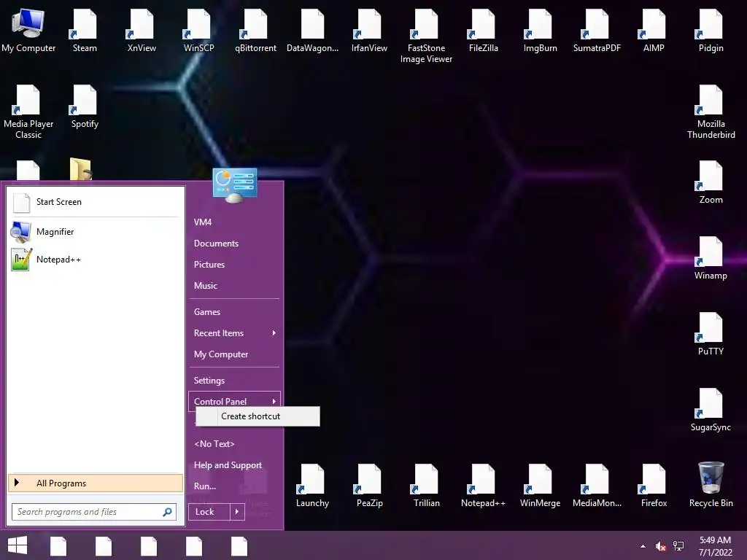Open Music from the Start menu

pyautogui.click(x=234, y=286)
